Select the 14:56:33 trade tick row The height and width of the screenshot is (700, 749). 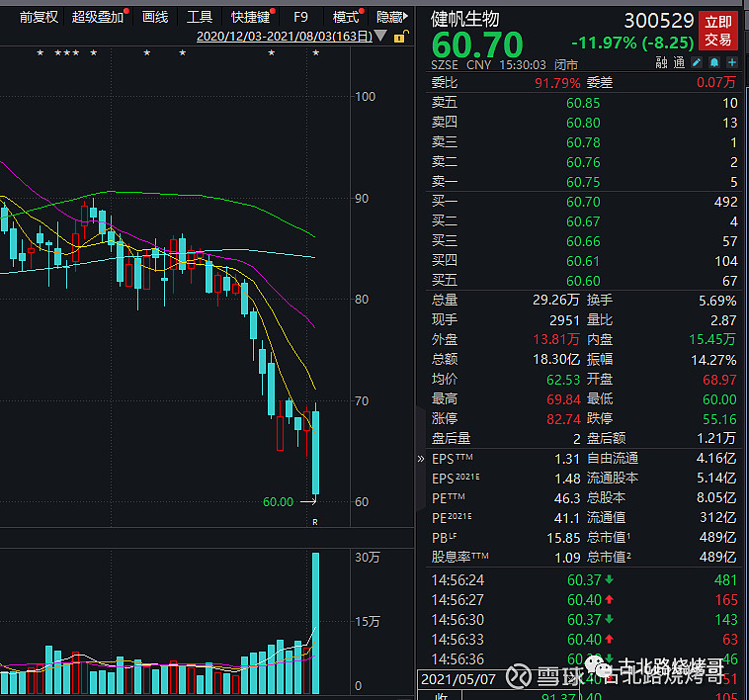coord(584,640)
